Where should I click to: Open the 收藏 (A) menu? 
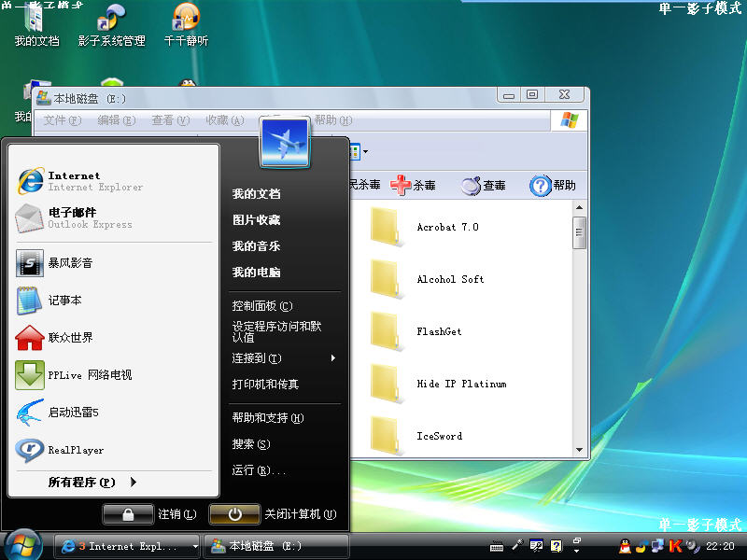[224, 120]
